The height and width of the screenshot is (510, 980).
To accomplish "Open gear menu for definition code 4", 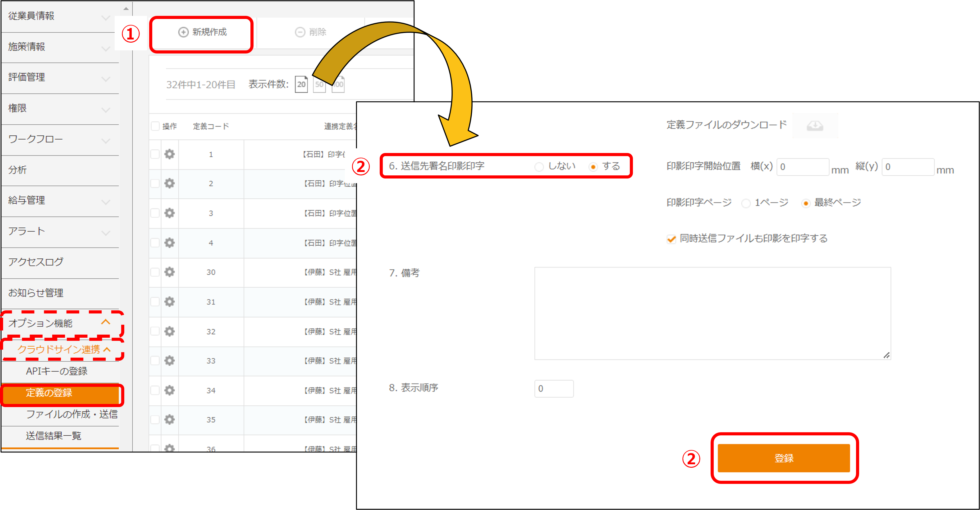I will pyautogui.click(x=169, y=243).
